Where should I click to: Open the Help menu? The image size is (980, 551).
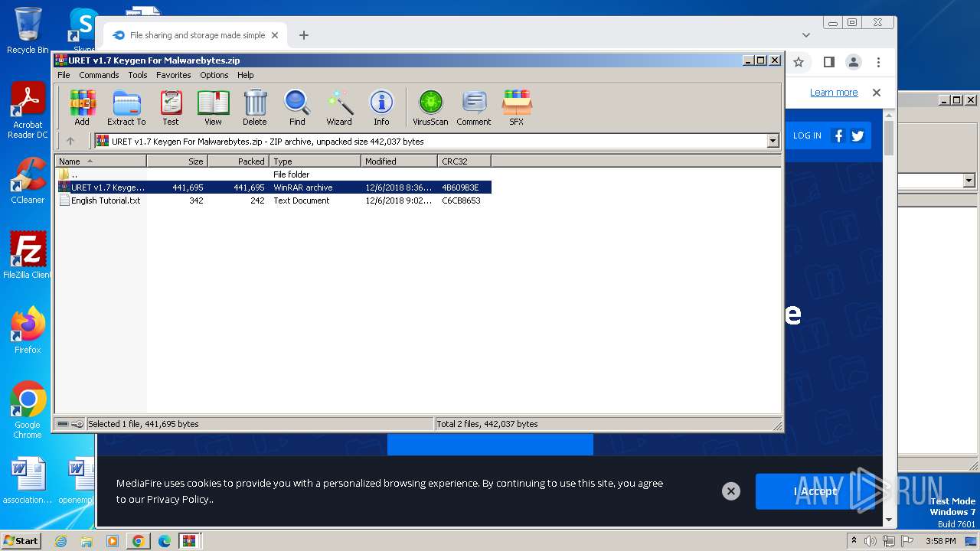tap(245, 75)
